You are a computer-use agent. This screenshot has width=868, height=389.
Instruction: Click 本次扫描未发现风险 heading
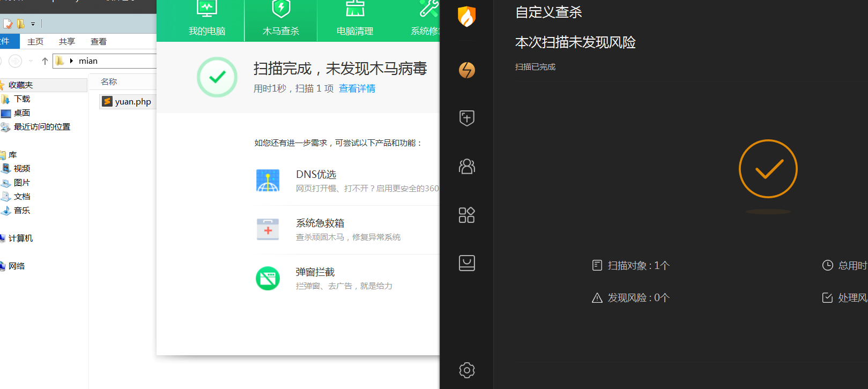pos(575,42)
